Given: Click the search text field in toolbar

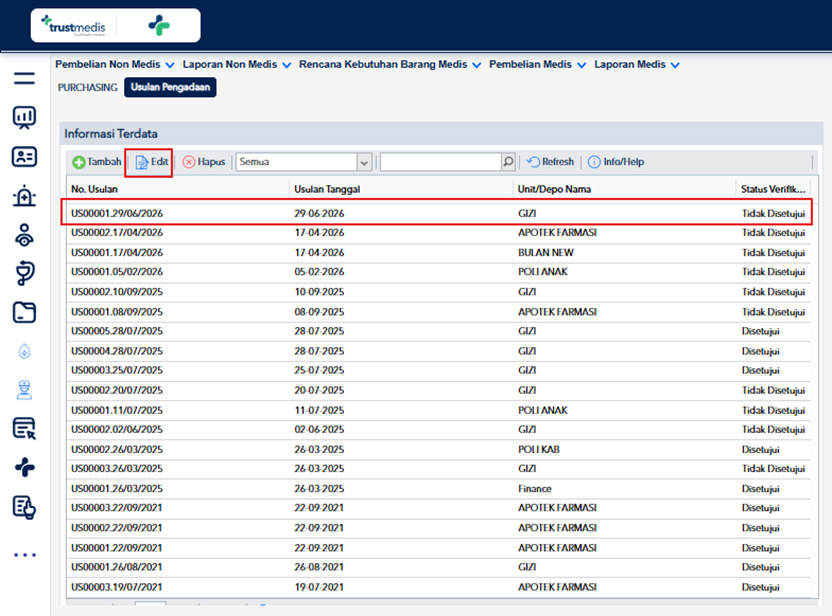Looking at the screenshot, I should pyautogui.click(x=441, y=162).
